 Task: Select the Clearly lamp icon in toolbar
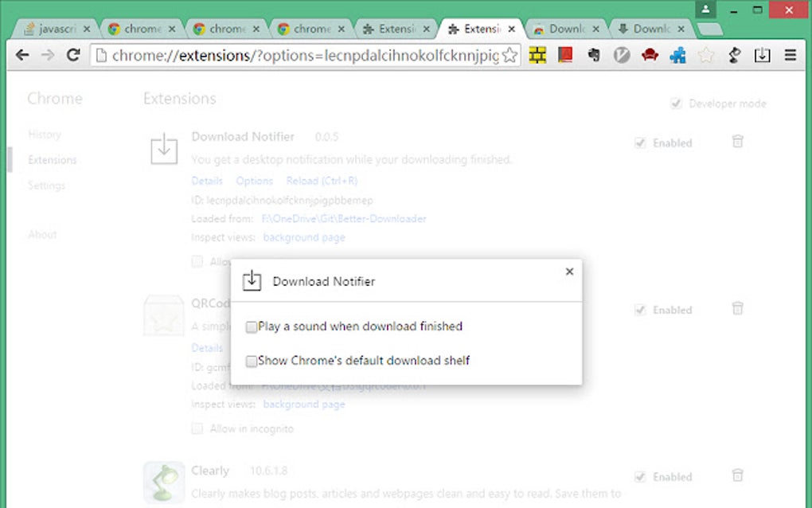(x=735, y=56)
